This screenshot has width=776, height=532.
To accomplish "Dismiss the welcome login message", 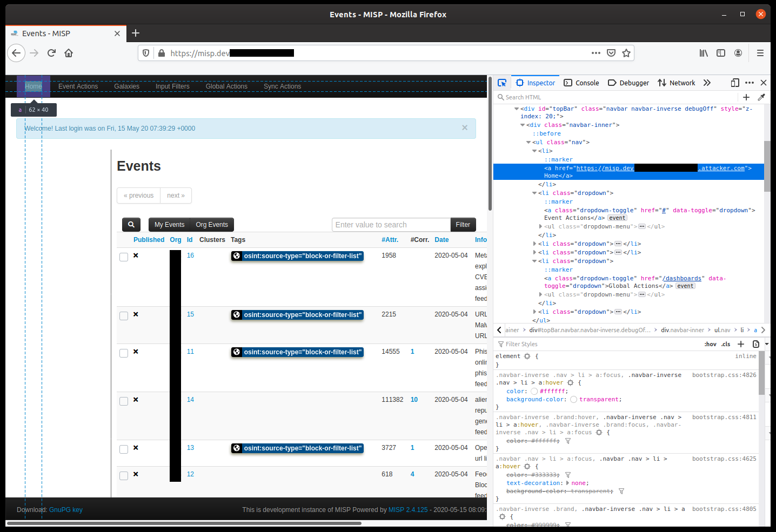I will [465, 127].
